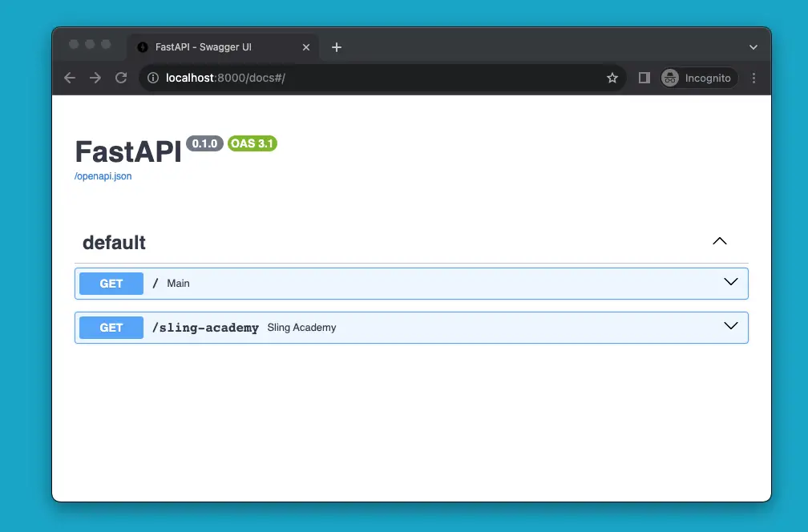
Task: Open the side panel icon in toolbar
Action: pos(644,78)
